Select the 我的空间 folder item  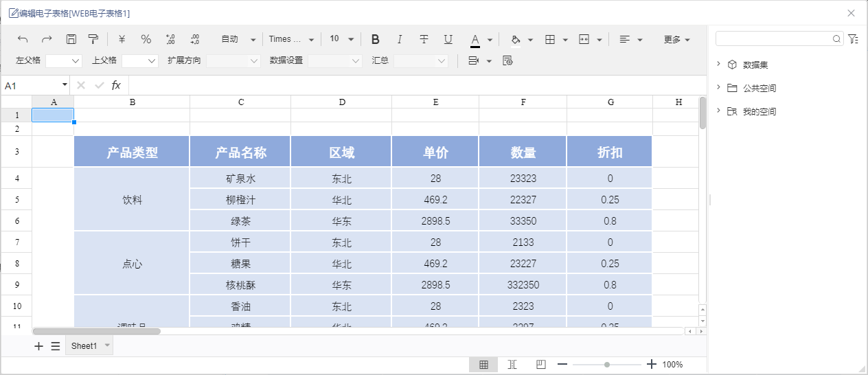pyautogui.click(x=759, y=111)
